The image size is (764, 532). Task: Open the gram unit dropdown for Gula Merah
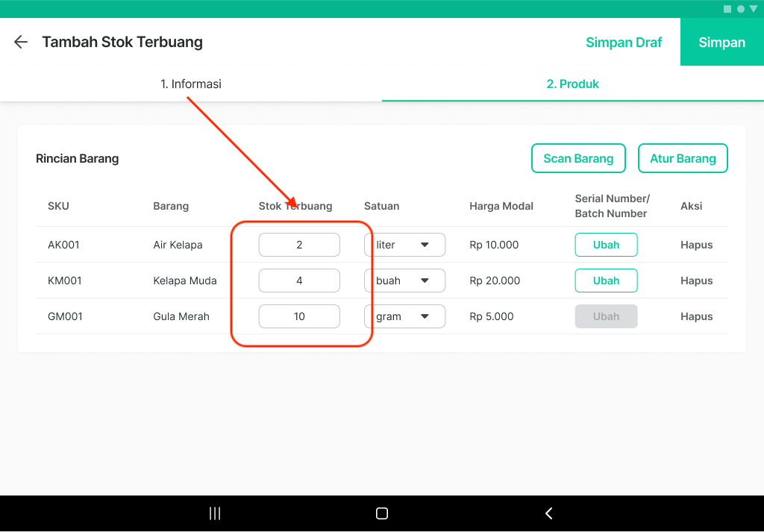coord(405,316)
